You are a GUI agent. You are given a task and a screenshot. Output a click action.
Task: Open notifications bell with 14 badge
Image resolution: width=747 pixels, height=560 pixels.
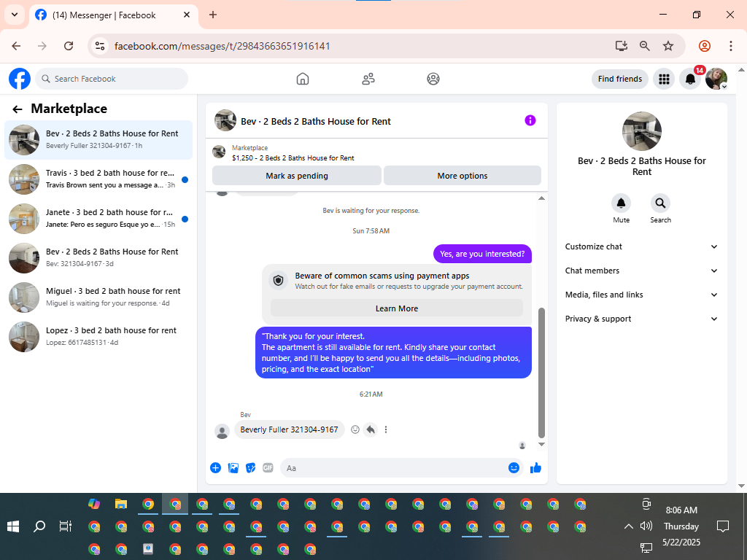click(x=690, y=79)
